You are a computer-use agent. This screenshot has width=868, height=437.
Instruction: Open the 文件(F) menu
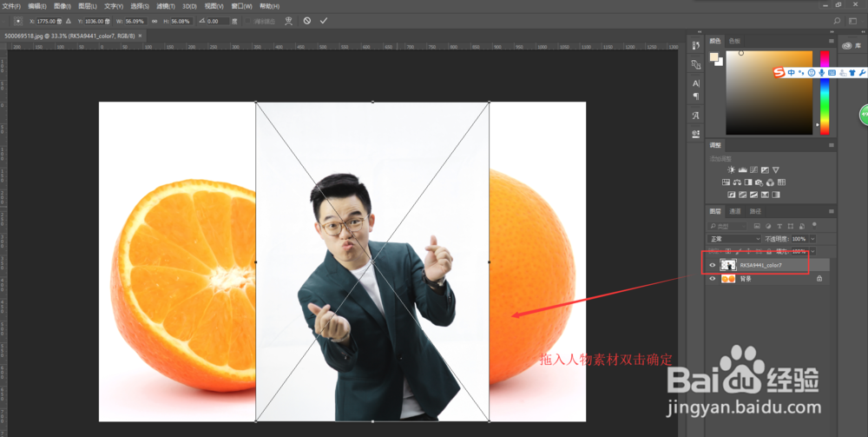point(11,6)
